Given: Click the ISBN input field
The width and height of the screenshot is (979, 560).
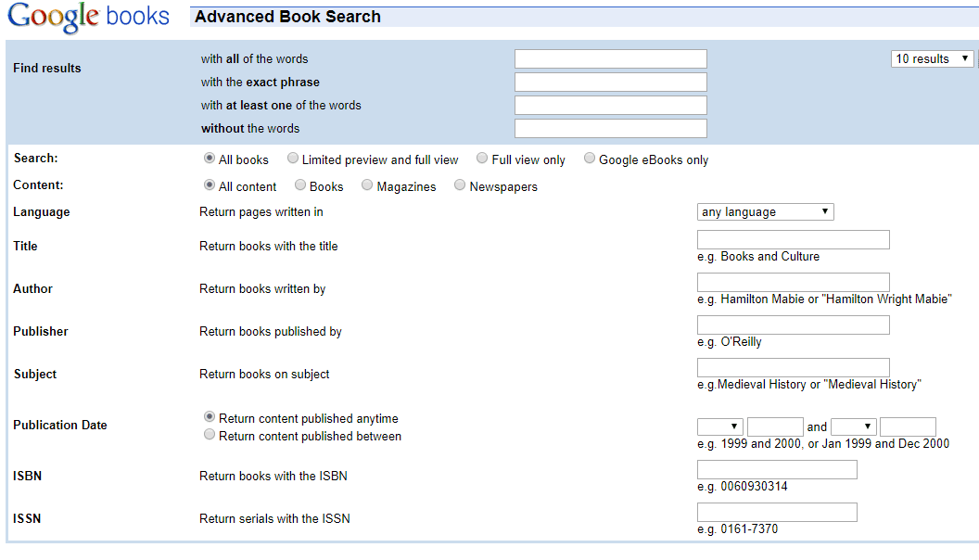Looking at the screenshot, I should pyautogui.click(x=777, y=469).
